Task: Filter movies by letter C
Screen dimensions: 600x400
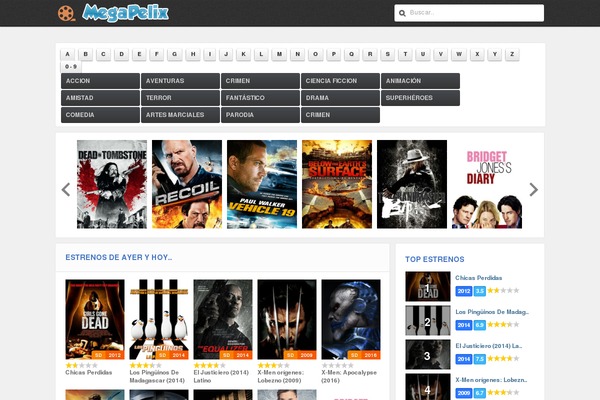Action: [x=103, y=54]
